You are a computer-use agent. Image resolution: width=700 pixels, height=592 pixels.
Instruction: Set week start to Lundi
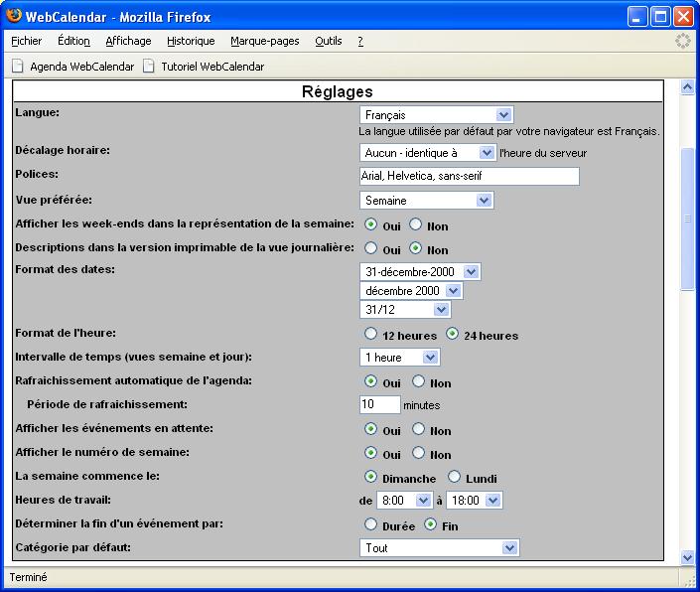point(454,477)
